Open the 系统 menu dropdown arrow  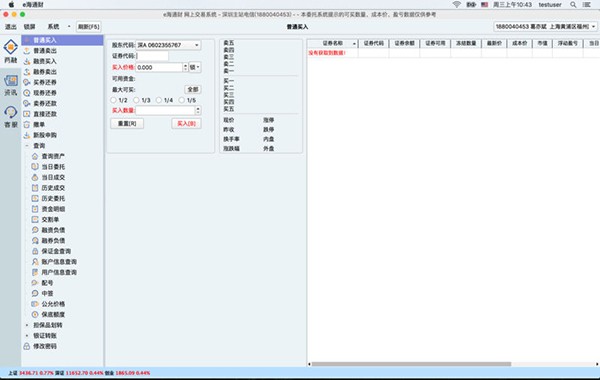tap(69, 26)
